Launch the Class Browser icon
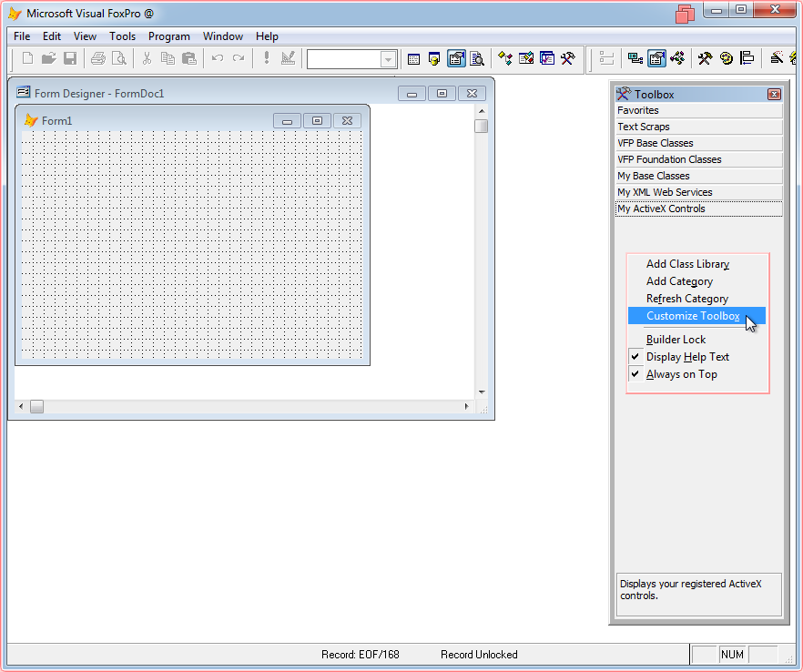The width and height of the screenshot is (803, 672). 505,59
